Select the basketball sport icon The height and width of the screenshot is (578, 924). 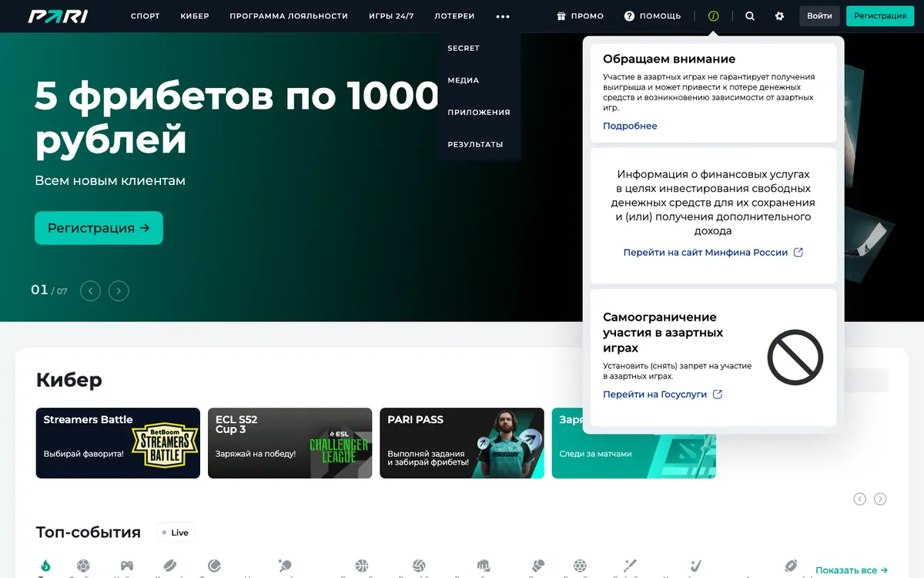point(362,566)
